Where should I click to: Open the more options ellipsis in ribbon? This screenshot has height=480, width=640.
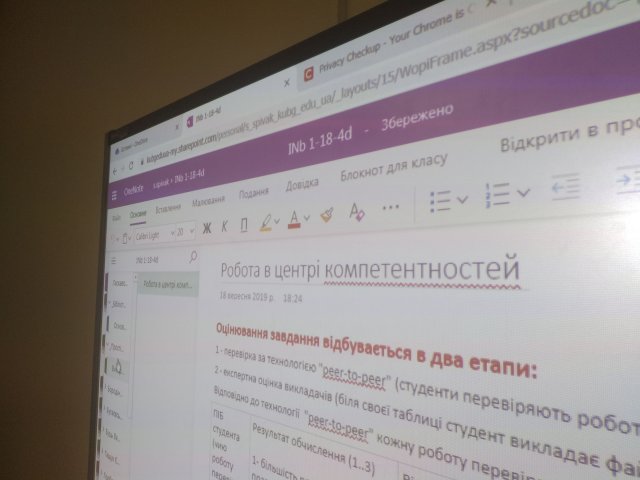click(x=391, y=206)
